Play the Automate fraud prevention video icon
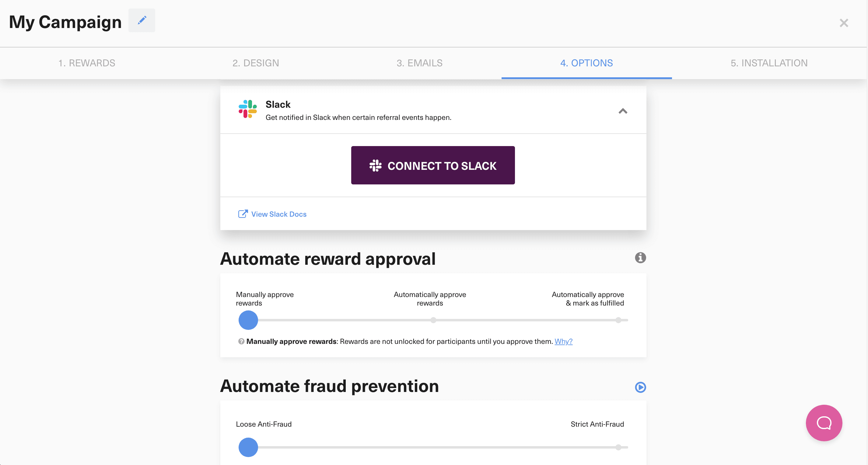Viewport: 868px width, 465px height. pyautogui.click(x=641, y=387)
